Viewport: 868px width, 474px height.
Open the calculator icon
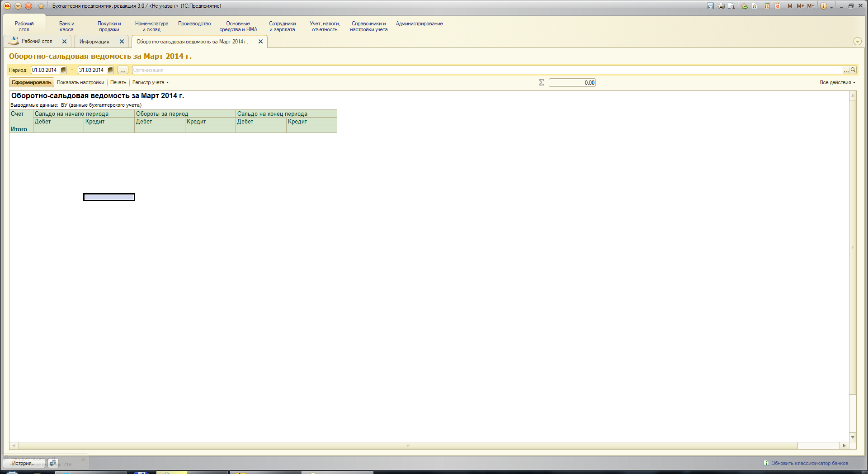pyautogui.click(x=767, y=6)
